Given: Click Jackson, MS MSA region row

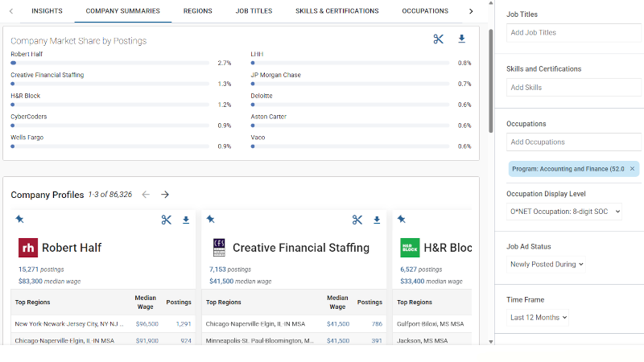Looking at the screenshot, I should pyautogui.click(x=432, y=340).
